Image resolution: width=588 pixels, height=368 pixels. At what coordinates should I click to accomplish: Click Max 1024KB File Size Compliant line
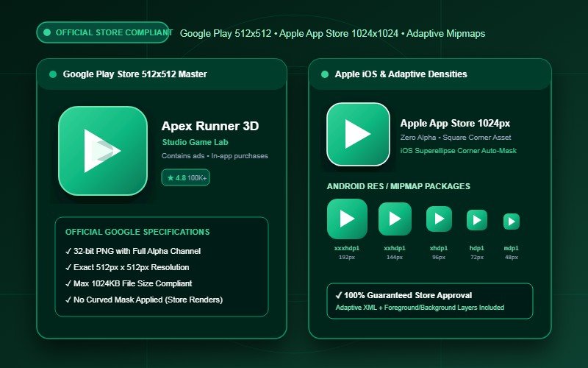[129, 283]
